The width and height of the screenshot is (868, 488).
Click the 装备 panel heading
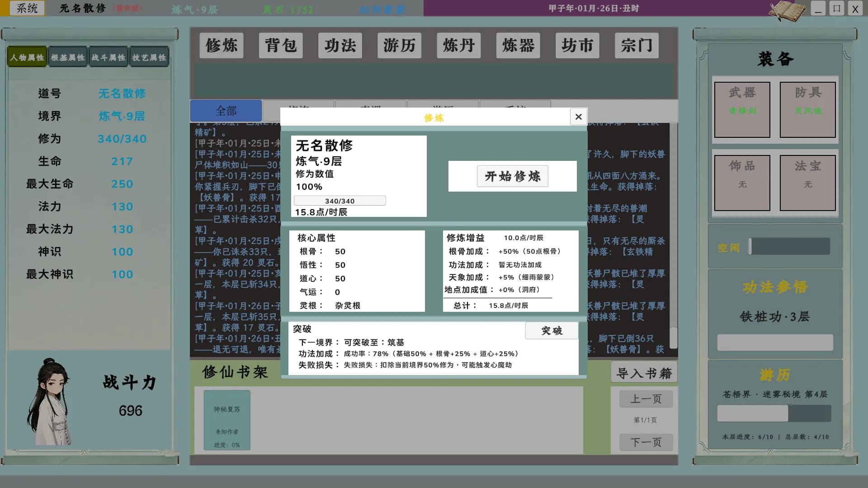(775, 59)
